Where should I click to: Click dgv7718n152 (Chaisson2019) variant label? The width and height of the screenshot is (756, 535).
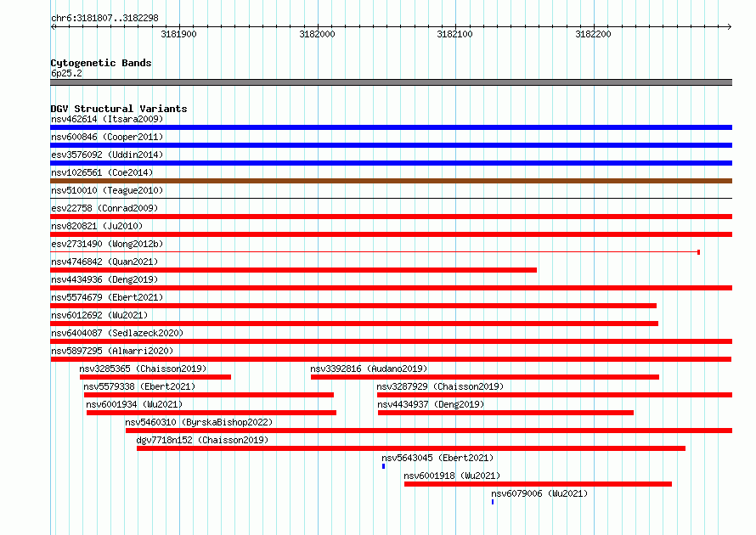(x=202, y=440)
